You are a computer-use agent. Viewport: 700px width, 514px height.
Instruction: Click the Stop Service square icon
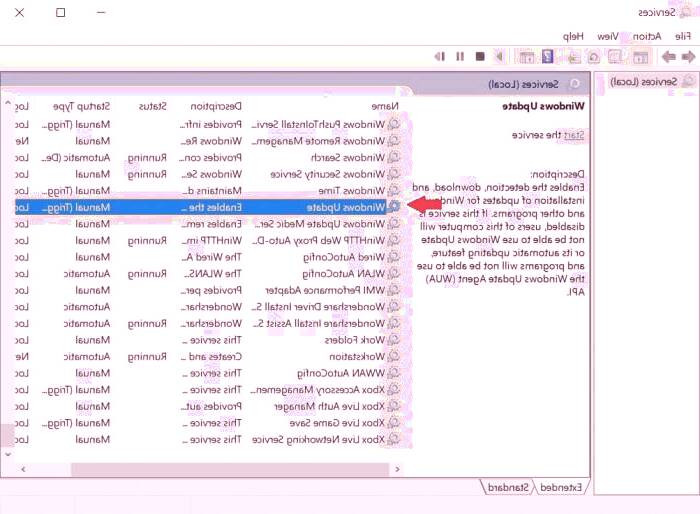[480, 56]
